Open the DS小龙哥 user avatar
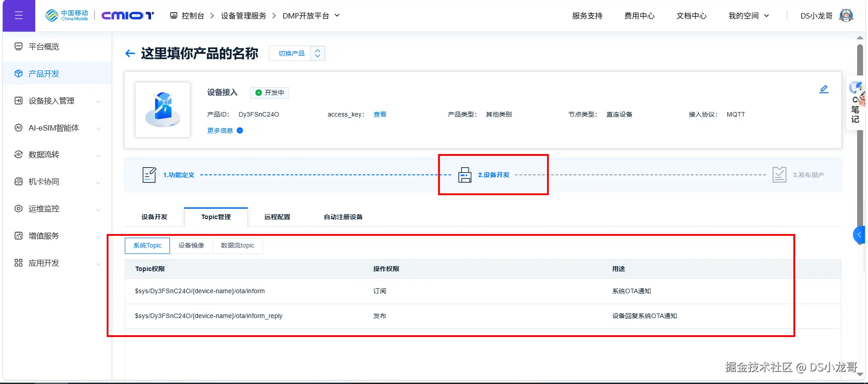Screen dimensions: 868x384 click(x=846, y=16)
